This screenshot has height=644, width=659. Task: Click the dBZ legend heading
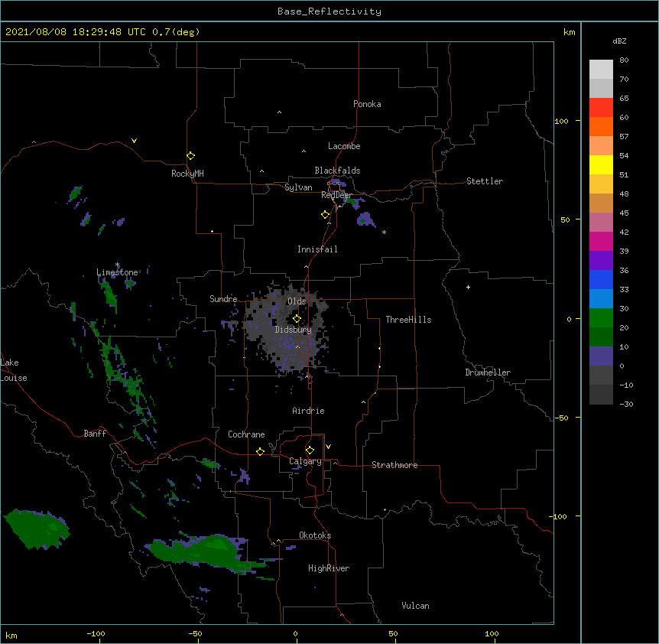point(619,41)
